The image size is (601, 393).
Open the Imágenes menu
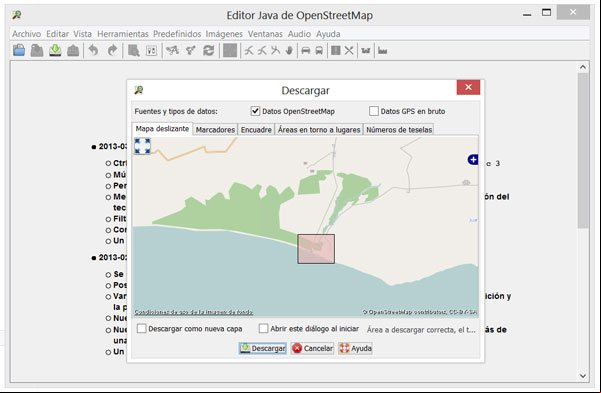[224, 34]
